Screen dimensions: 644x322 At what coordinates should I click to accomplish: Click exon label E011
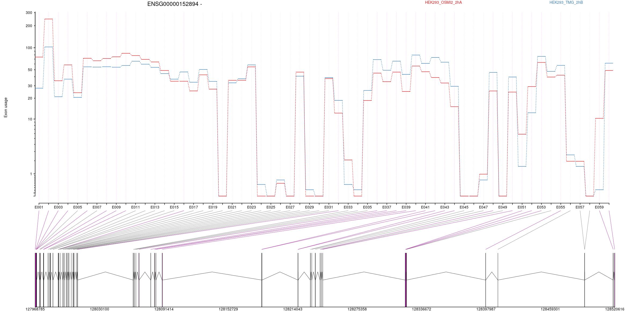coord(136,207)
